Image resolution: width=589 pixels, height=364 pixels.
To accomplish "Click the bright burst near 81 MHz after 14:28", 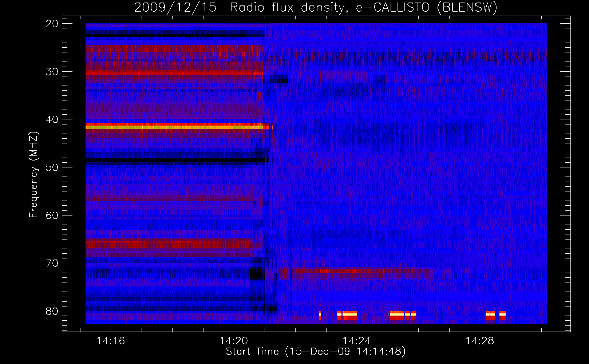I will tap(495, 315).
